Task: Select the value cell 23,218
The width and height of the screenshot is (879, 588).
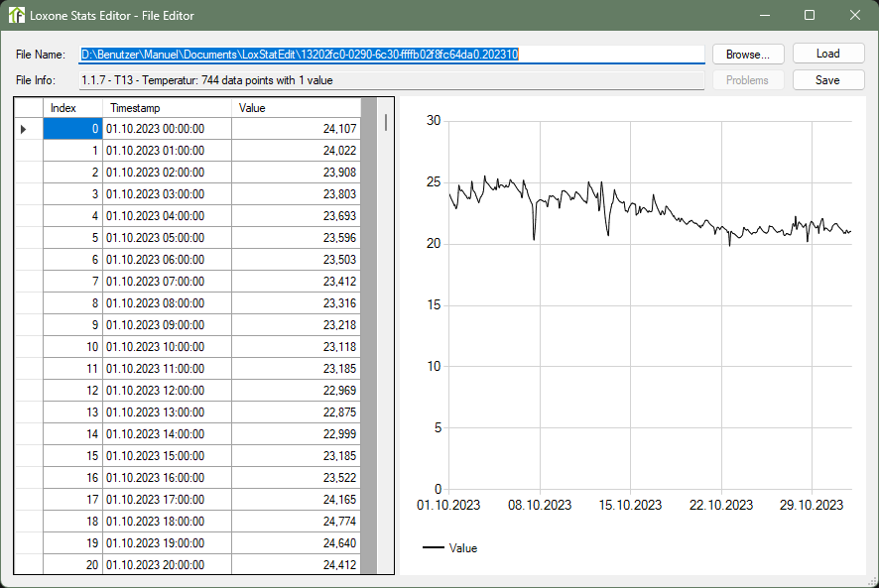Action: point(296,325)
